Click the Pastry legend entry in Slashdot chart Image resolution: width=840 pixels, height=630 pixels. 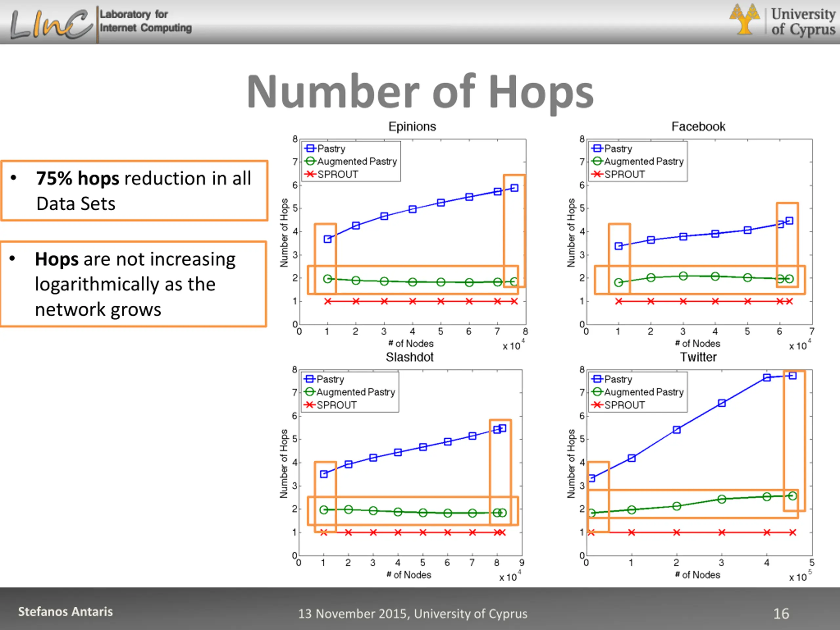click(x=324, y=379)
